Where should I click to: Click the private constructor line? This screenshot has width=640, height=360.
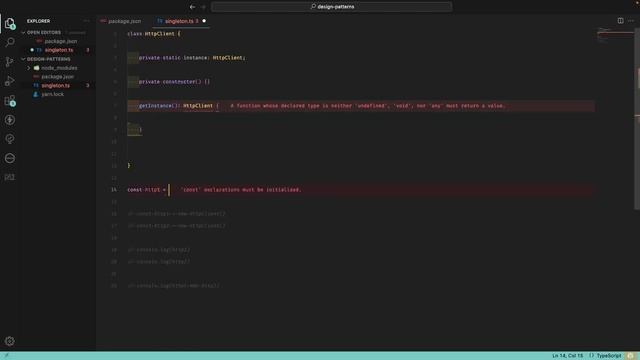click(174, 82)
